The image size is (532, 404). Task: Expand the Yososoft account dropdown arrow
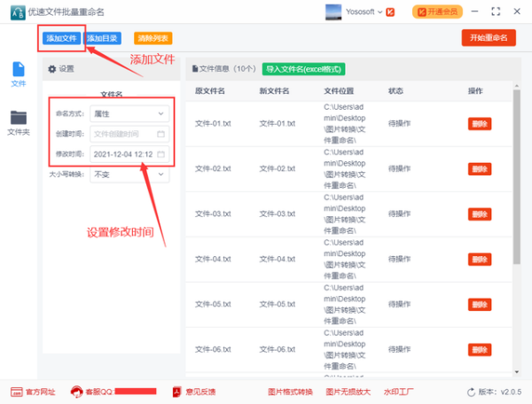point(380,12)
